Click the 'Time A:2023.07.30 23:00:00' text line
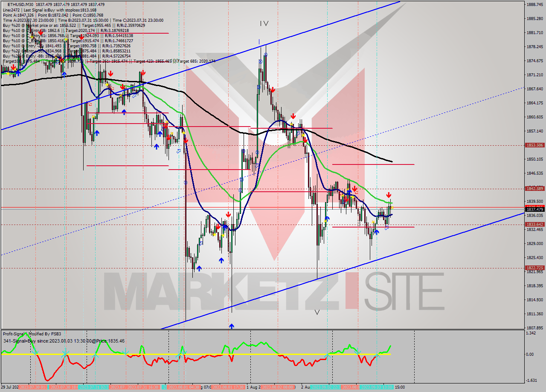This screenshot has width=546, height=392. [83, 20]
